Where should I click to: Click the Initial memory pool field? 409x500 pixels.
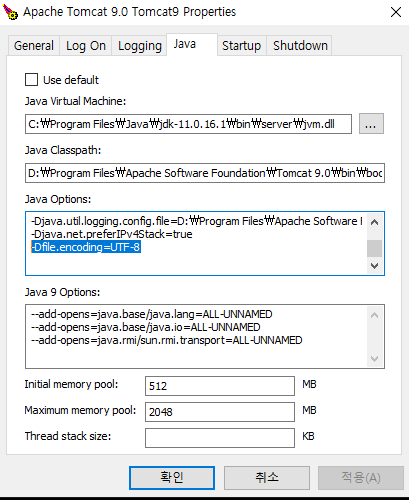point(220,386)
